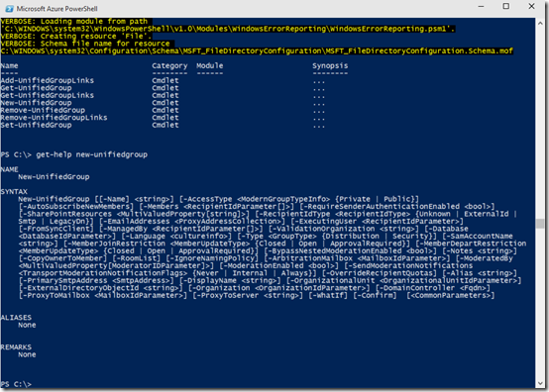Click the '[-CopyOwnerToMember]' parameter text
Image resolution: width=549 pixels, height=392 pixels.
(62, 258)
